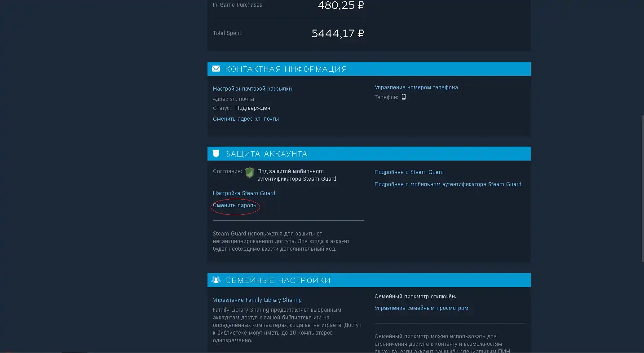Click the Адрес эл. почты: label
Image resolution: width=644 pixels, height=353 pixels.
[x=234, y=99]
